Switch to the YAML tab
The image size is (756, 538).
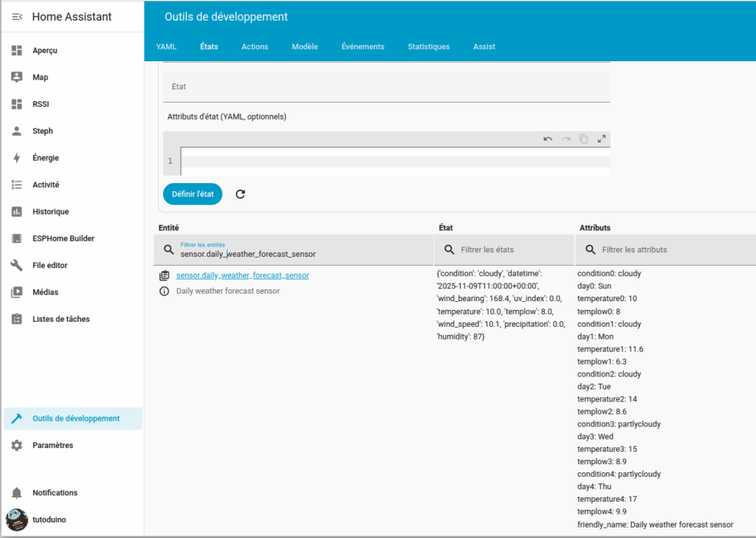pyautogui.click(x=166, y=46)
